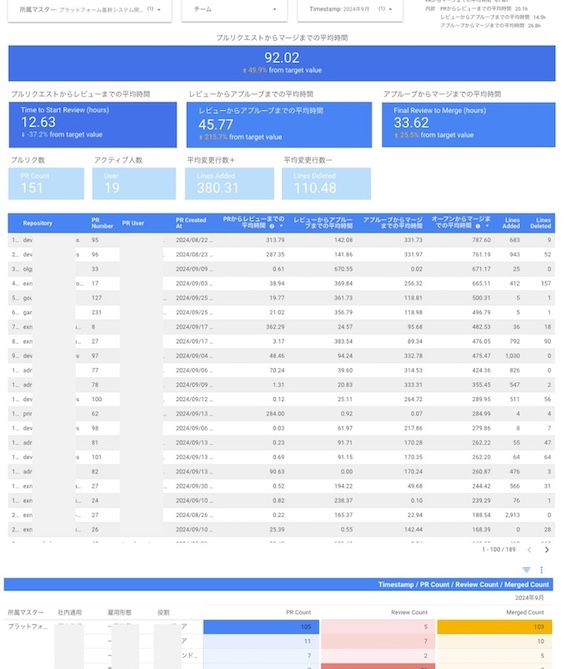Click the 2024/08/22 created date cell
The image size is (567, 669).
pyautogui.click(x=194, y=240)
